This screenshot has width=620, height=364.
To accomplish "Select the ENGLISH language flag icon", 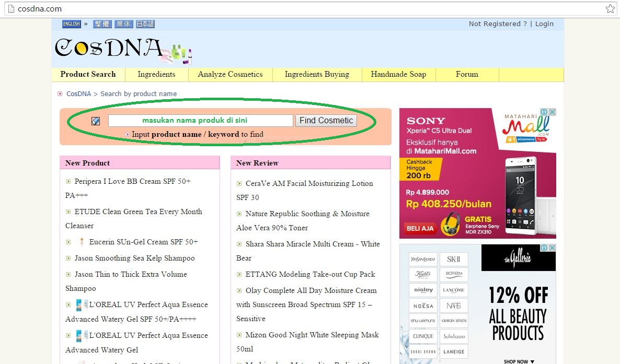I will point(71,24).
